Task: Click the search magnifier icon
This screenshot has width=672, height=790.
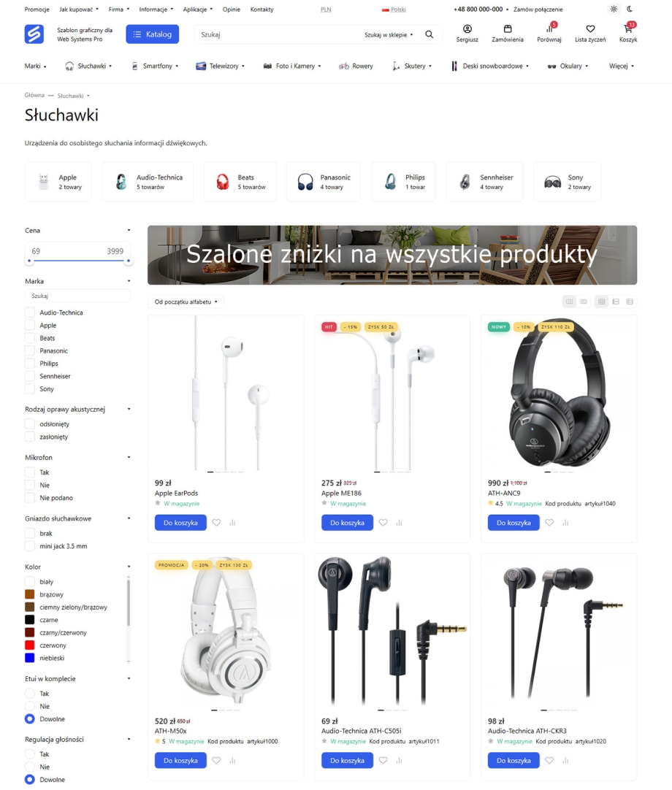Action: pos(429,34)
